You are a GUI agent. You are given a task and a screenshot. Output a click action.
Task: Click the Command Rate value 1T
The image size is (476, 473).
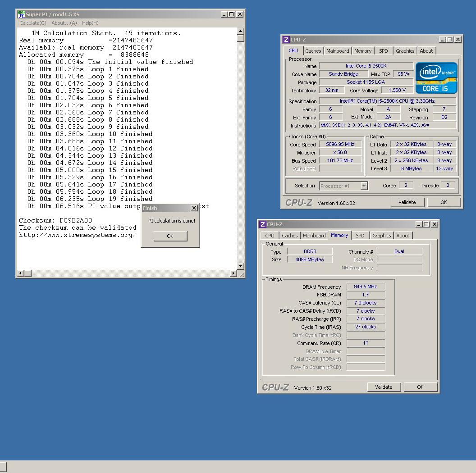[366, 343]
